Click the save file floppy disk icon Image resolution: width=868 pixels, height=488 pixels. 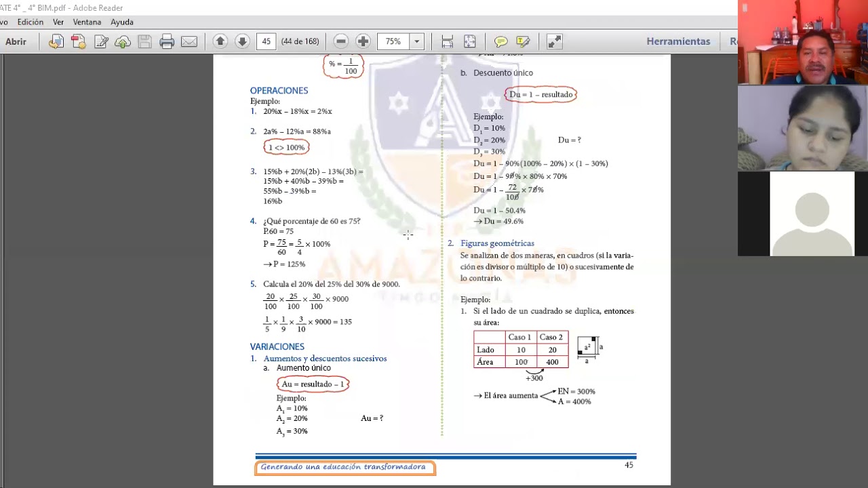(144, 41)
